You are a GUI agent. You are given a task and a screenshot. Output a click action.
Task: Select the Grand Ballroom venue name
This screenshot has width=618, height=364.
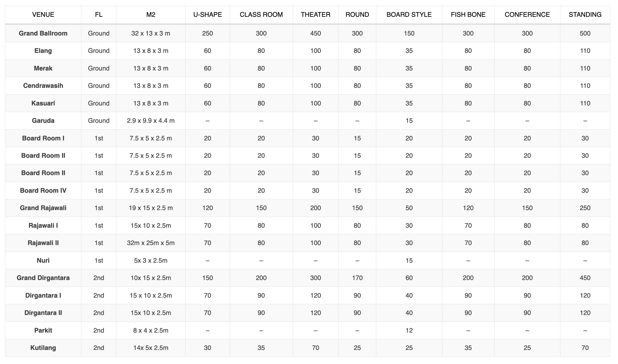(43, 33)
